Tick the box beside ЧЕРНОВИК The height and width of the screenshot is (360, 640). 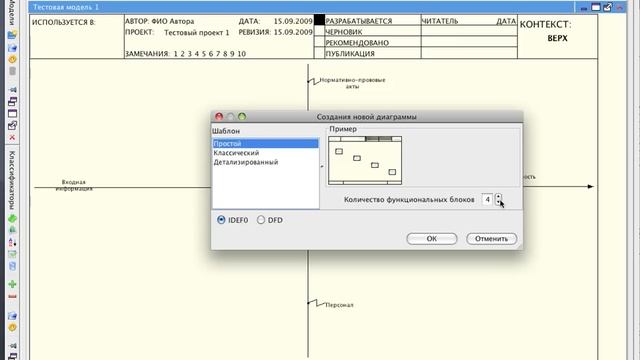click(319, 31)
